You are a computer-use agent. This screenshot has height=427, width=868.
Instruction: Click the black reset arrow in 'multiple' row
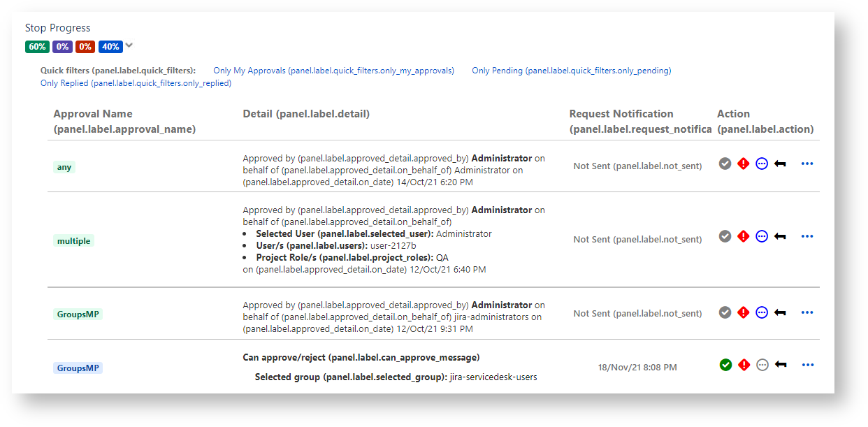[780, 236]
